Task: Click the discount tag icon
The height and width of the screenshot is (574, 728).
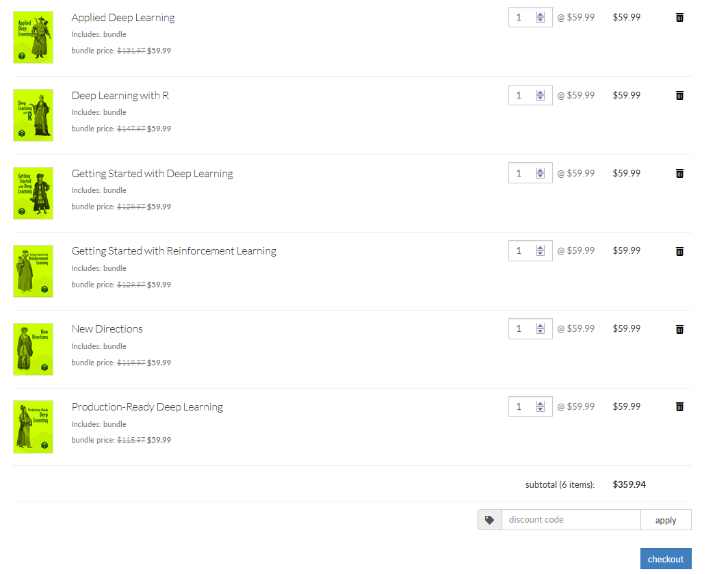Action: 489,520
